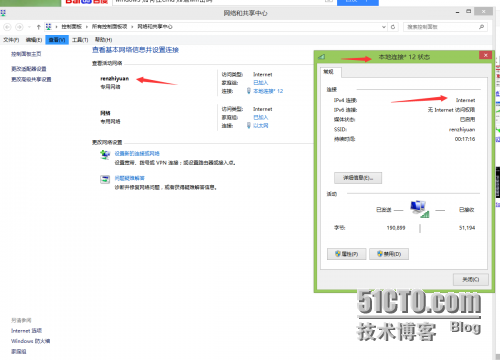The height and width of the screenshot is (360, 500).
Task: Click the network activity computers icon
Action: coord(419,209)
